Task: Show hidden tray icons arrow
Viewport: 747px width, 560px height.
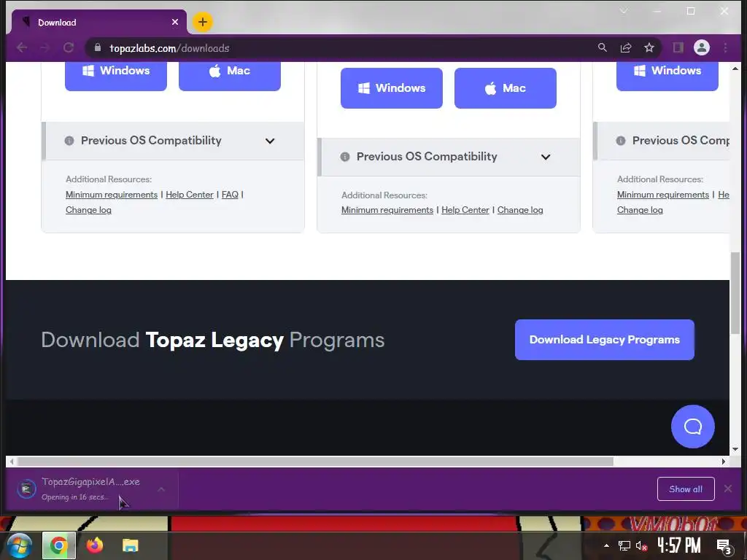Action: pos(606,545)
